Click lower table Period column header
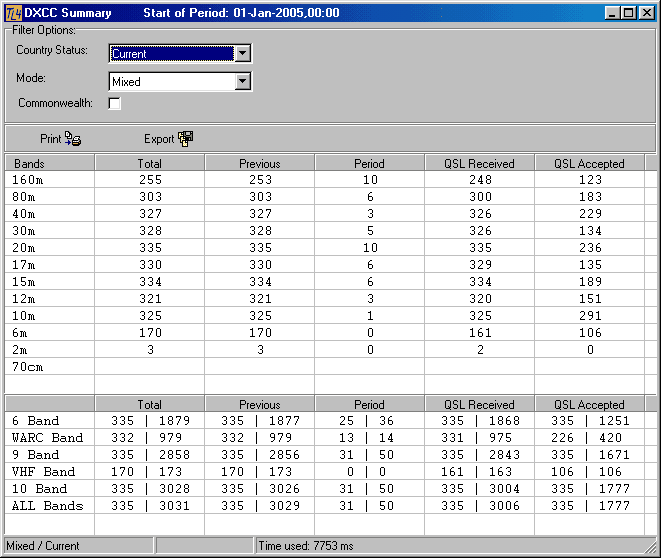661x558 pixels. [x=369, y=404]
